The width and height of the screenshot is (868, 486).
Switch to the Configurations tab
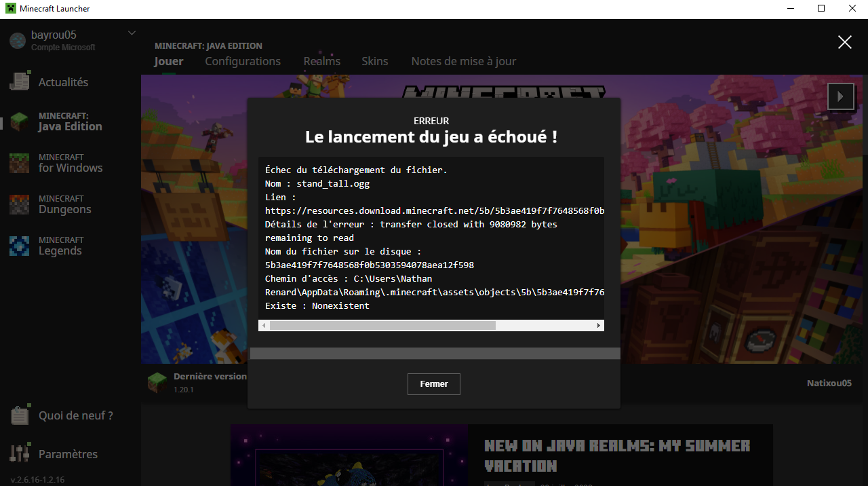coord(243,61)
